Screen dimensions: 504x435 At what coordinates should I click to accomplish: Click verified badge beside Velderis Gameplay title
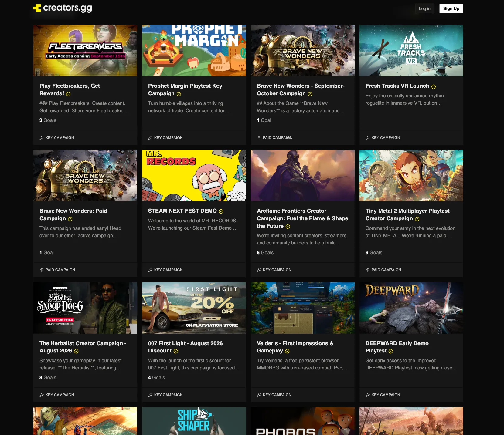pyautogui.click(x=287, y=351)
